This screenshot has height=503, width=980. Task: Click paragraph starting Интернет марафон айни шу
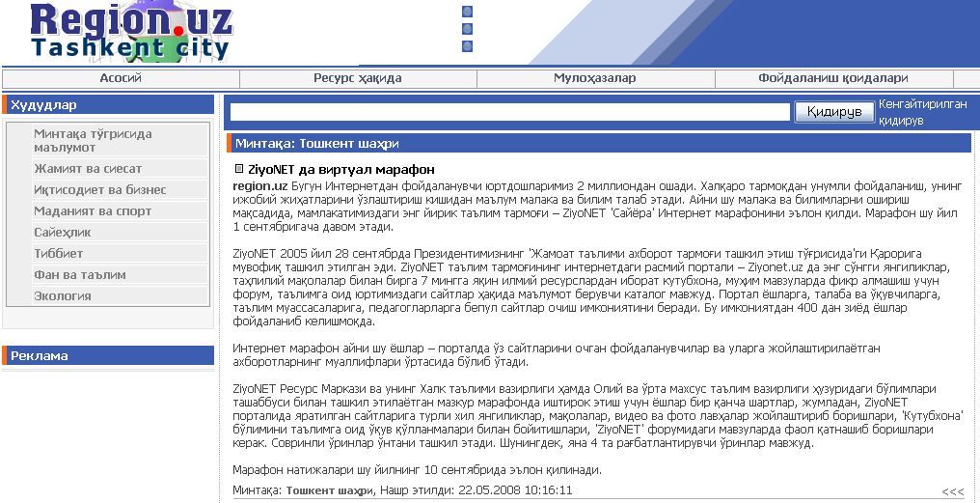coord(557,354)
